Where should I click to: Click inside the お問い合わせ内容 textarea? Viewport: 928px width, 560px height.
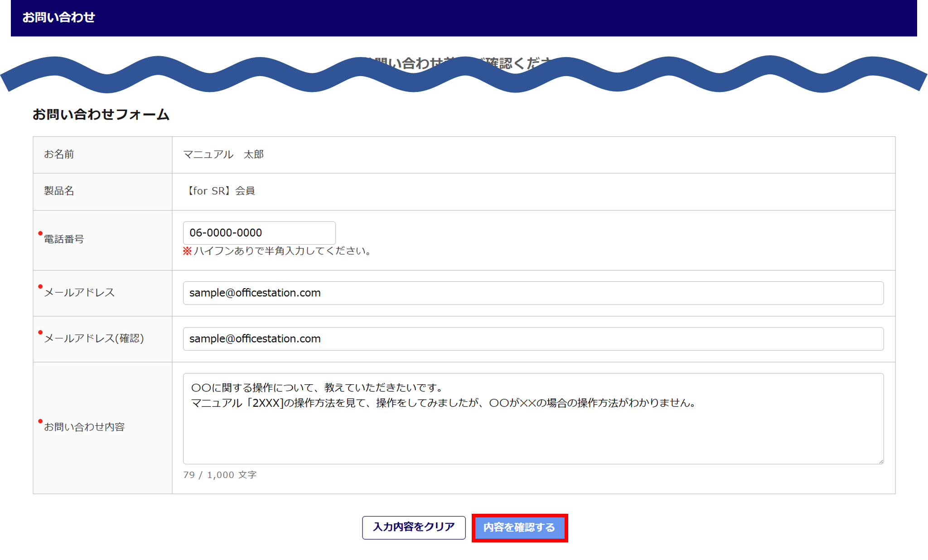[x=533, y=430]
